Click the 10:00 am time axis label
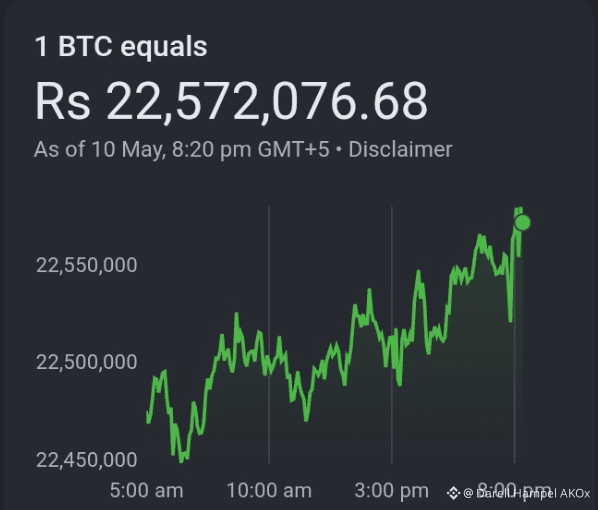This screenshot has height=510, width=598. [269, 490]
